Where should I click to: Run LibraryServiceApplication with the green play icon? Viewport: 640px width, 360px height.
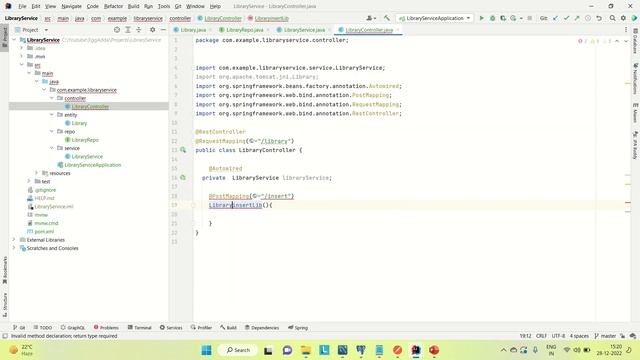coord(481,18)
